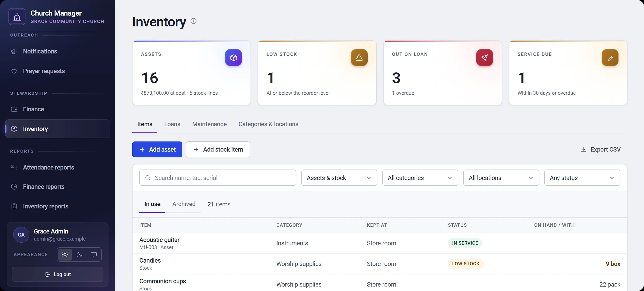Click the STATUS column header
644x291 pixels.
[x=457, y=225]
